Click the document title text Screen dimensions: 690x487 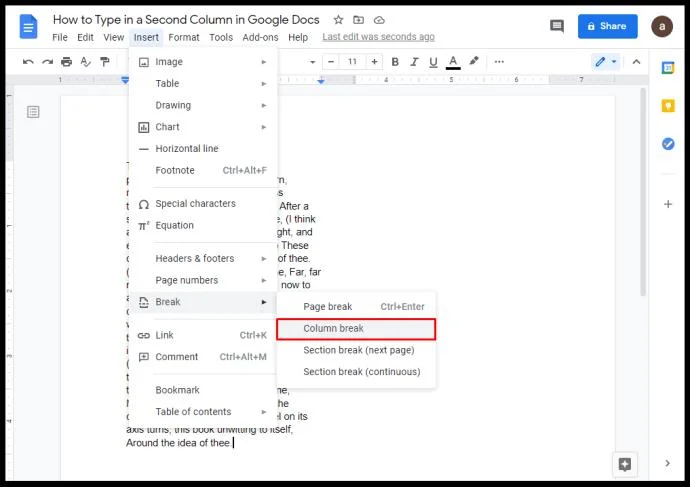click(x=186, y=20)
